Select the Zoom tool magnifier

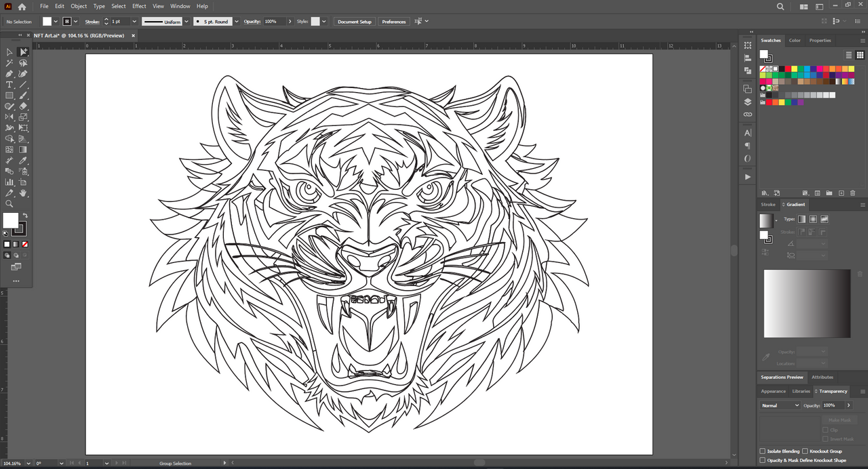[x=9, y=204]
